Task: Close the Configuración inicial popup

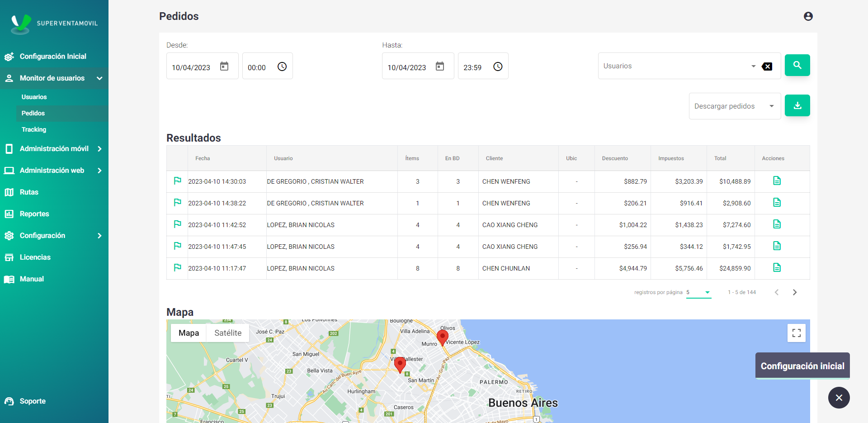Action: 839,398
